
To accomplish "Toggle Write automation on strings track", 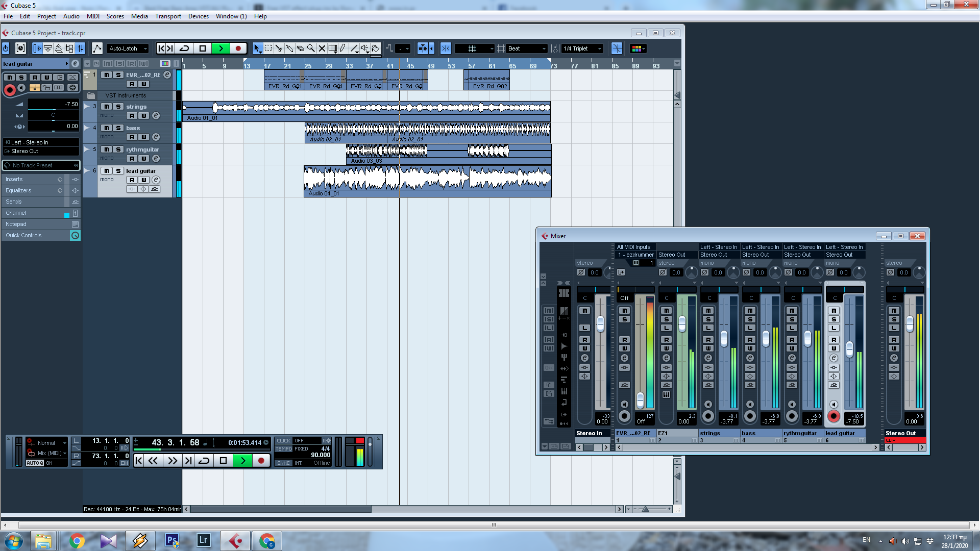I will pos(144,116).
